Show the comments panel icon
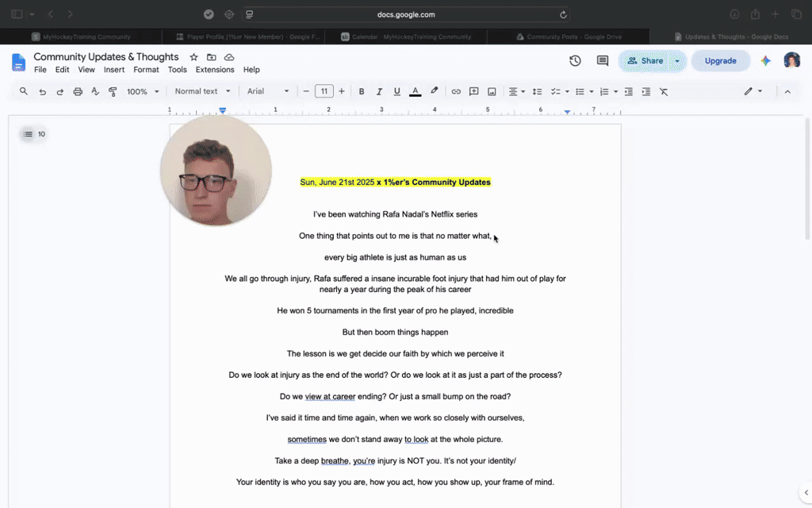Viewport: 812px width, 508px height. tap(603, 60)
